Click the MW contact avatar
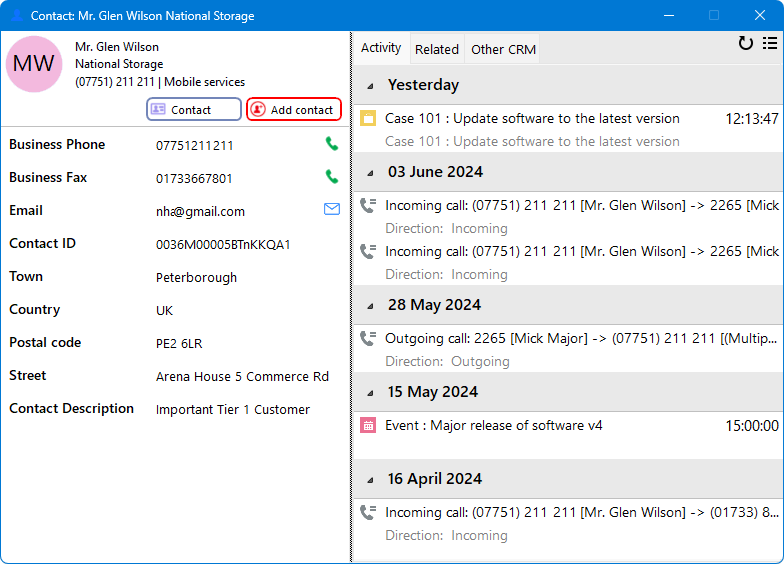 click(x=35, y=65)
